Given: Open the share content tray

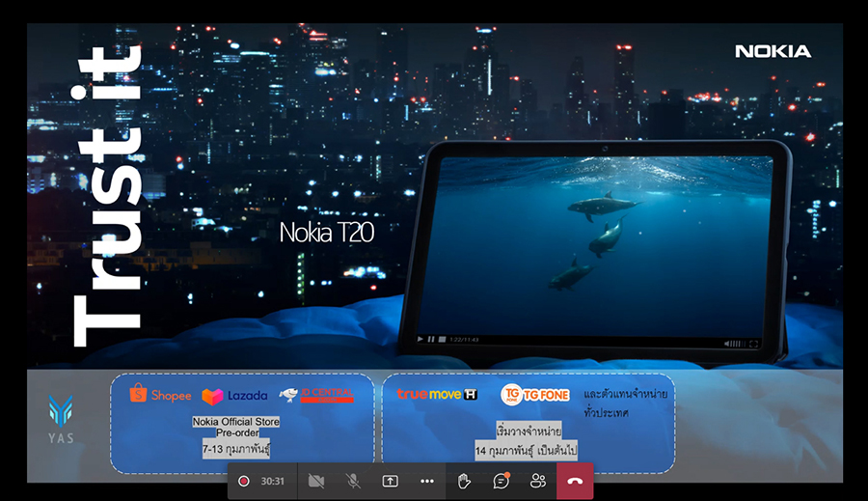Looking at the screenshot, I should 391,481.
